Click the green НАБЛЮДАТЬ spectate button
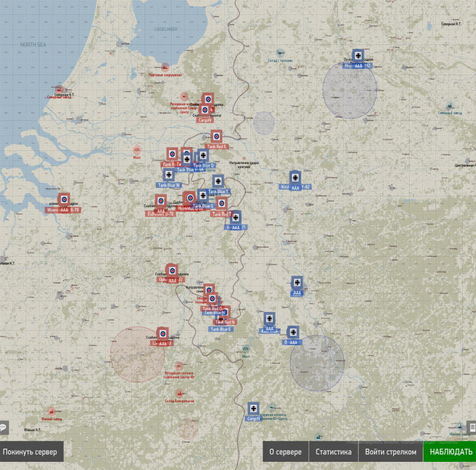This screenshot has width=476, height=470. (450, 451)
